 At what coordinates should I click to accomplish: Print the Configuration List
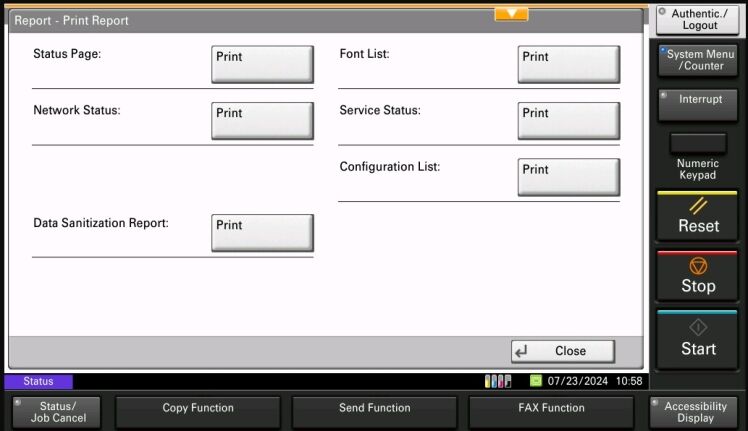coord(568,177)
